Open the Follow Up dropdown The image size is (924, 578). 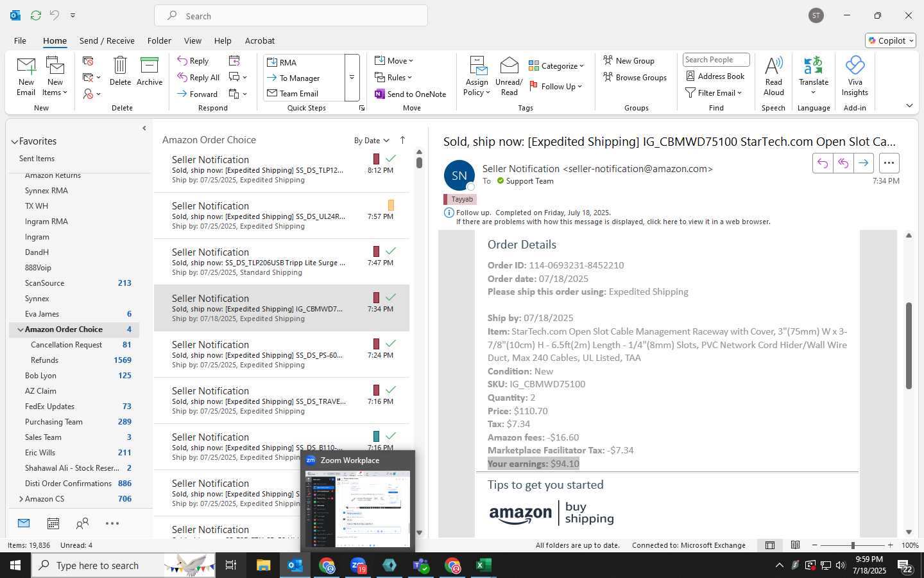point(556,86)
